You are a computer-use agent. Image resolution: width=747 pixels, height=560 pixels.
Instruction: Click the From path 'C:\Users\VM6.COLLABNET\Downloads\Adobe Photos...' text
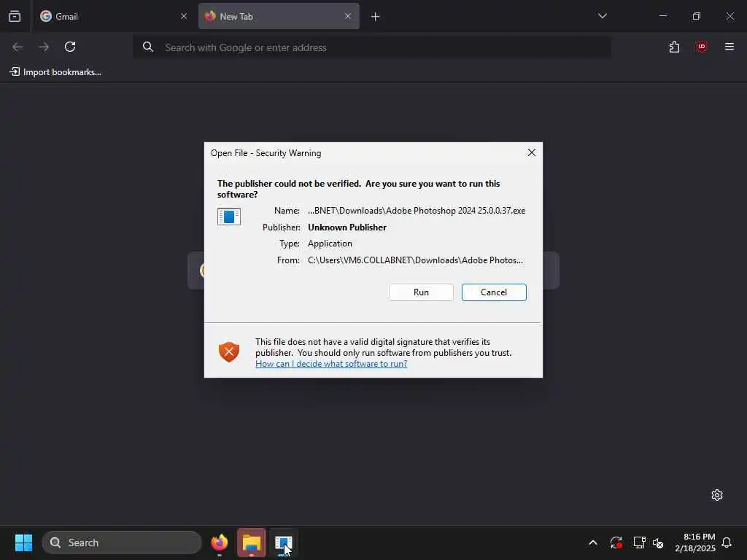(x=415, y=260)
